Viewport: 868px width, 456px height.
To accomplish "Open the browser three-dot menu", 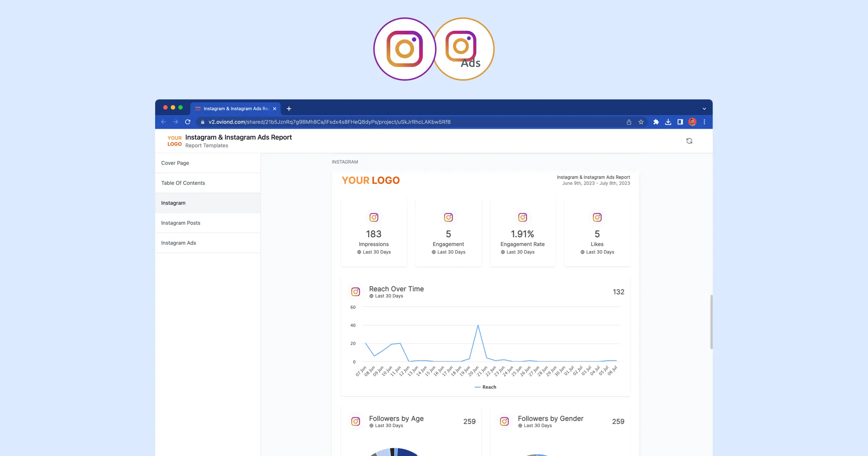I will (x=704, y=122).
